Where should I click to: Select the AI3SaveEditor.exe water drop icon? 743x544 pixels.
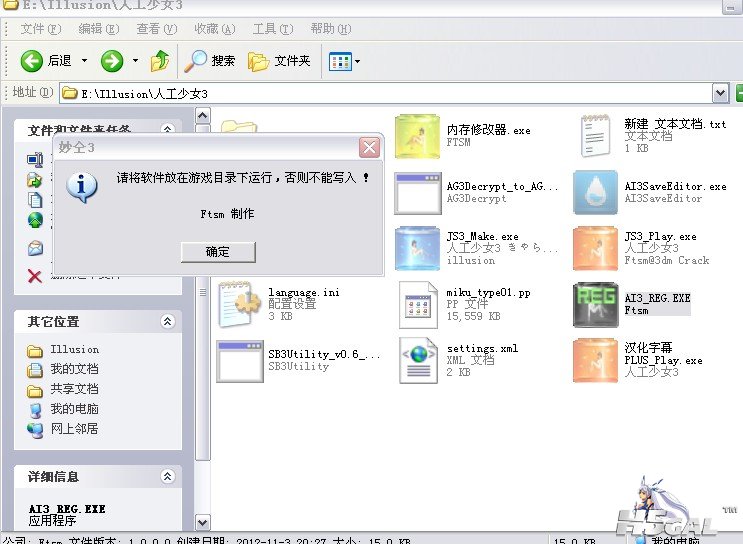coord(596,192)
